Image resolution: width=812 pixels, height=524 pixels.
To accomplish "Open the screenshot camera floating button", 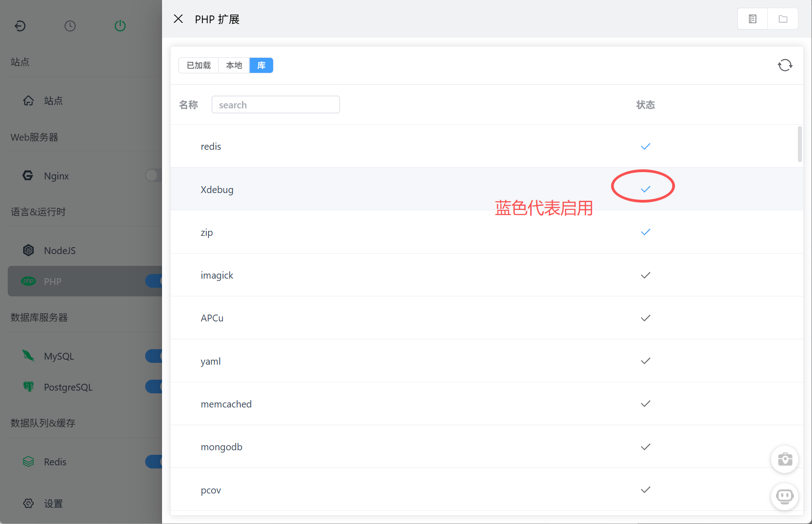I will [785, 459].
